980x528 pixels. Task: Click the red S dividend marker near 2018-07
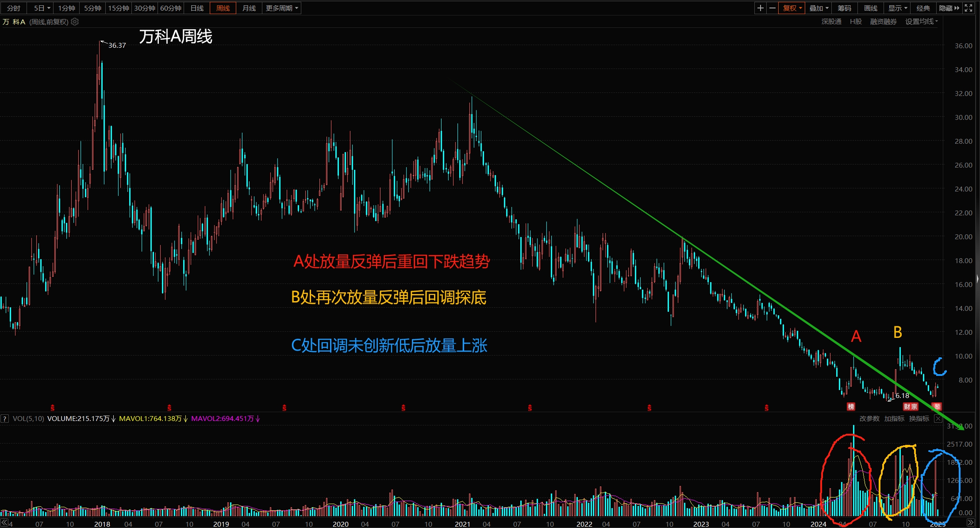169,408
